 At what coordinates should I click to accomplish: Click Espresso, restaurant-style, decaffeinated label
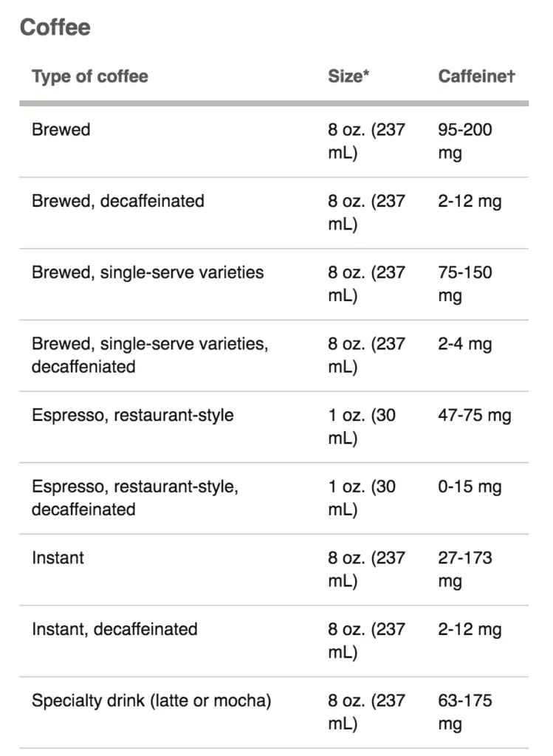click(135, 498)
